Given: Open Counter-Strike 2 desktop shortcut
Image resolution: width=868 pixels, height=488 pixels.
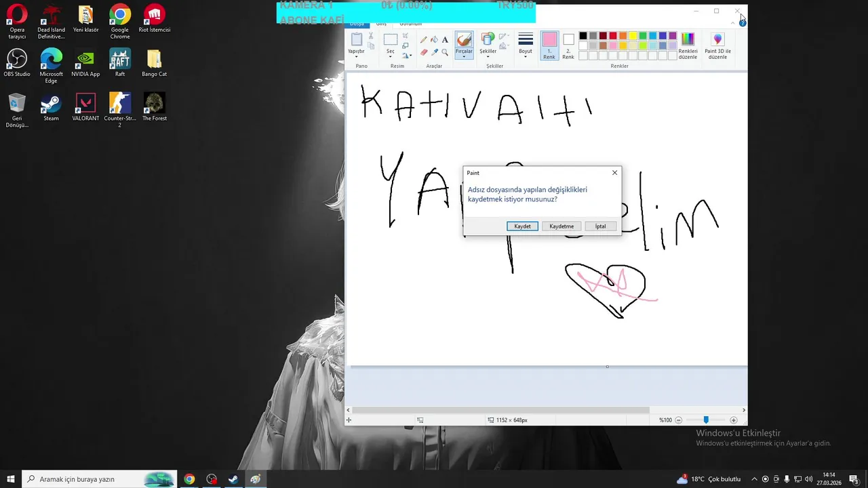Looking at the screenshot, I should tap(120, 110).
